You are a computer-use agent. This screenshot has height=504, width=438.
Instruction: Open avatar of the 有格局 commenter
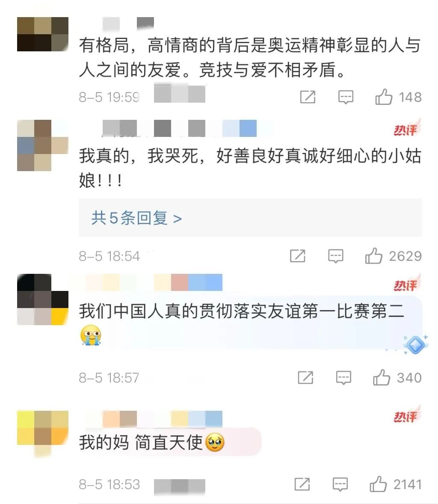pyautogui.click(x=43, y=34)
